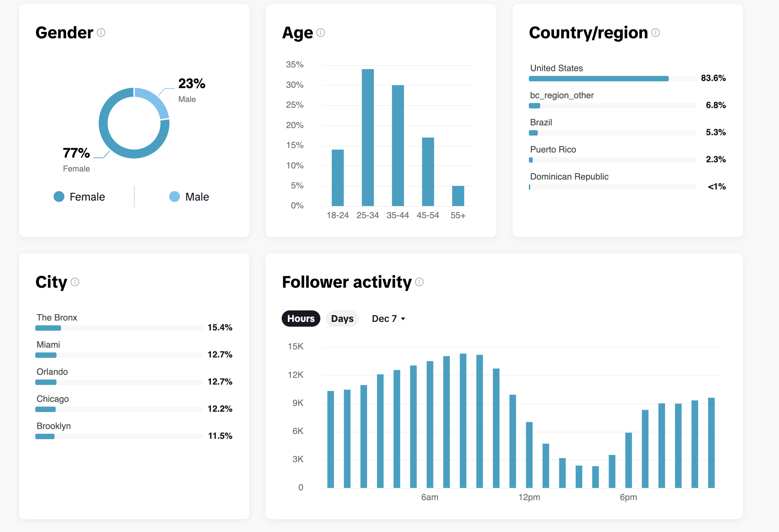Switch to the Hours view

(x=301, y=319)
